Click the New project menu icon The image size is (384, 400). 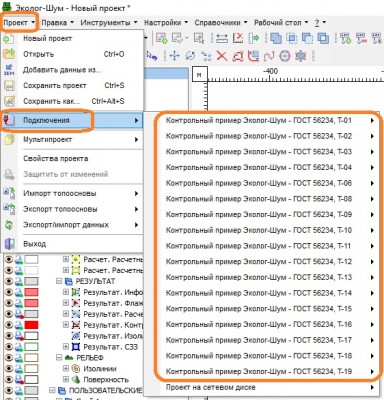tap(9, 38)
